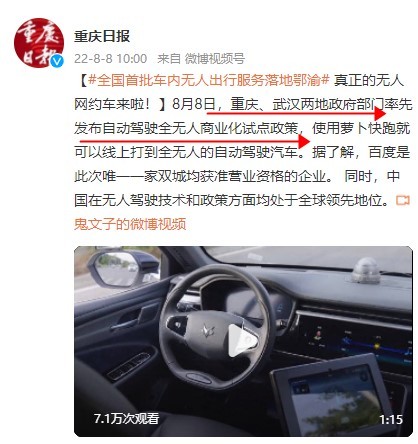418x444 pixels.
Task: Click the 7.1万次观看 view count
Action: [x=126, y=418]
